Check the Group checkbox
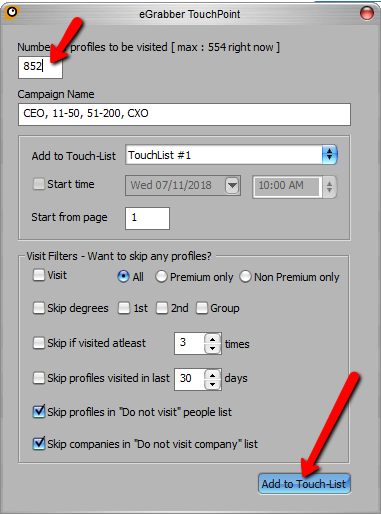 (x=202, y=308)
